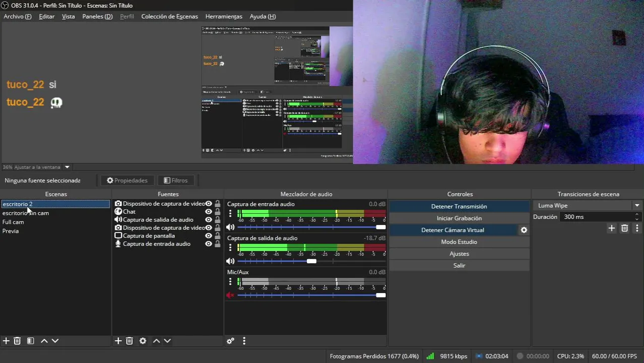Open three-dot menu for Mic/Aux channel
This screenshot has width=644, height=363.
(230, 281)
